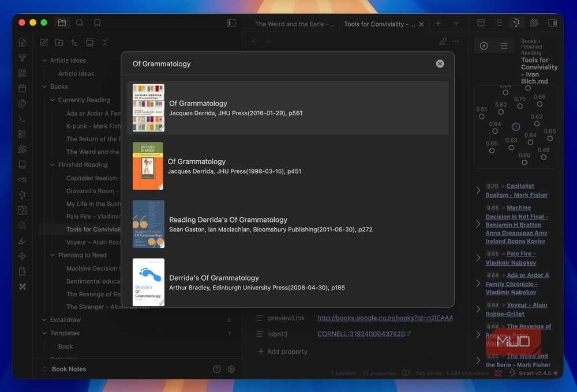Close the Of Grammatology search dialog
This screenshot has width=577, height=392.
click(x=440, y=63)
